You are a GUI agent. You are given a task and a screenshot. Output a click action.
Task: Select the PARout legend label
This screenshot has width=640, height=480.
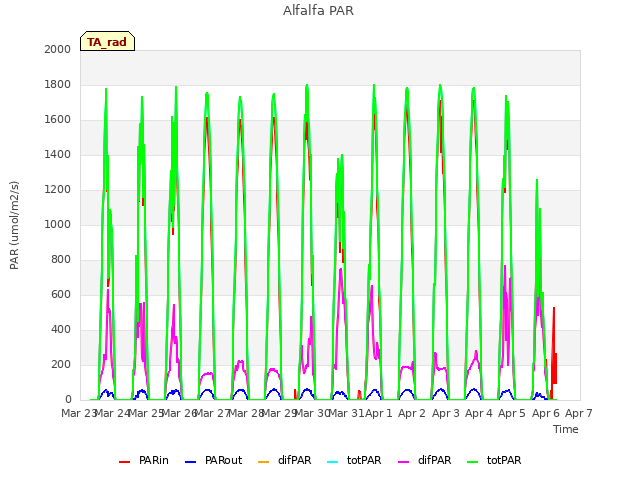pos(223,460)
